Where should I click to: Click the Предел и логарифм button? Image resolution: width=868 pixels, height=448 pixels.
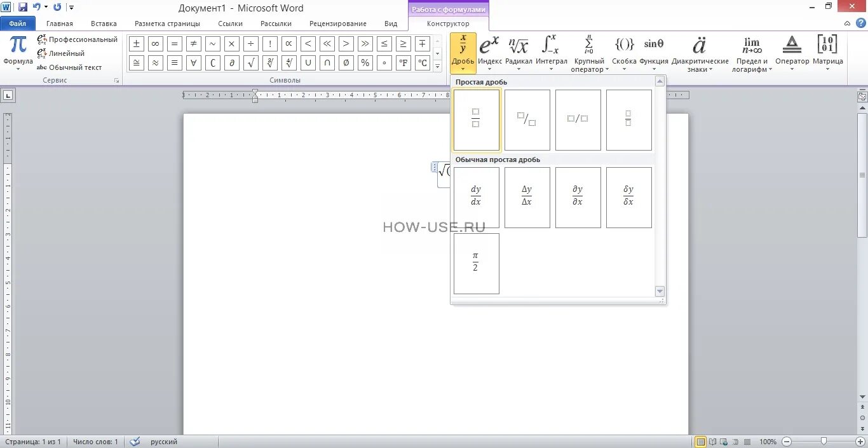pos(752,53)
